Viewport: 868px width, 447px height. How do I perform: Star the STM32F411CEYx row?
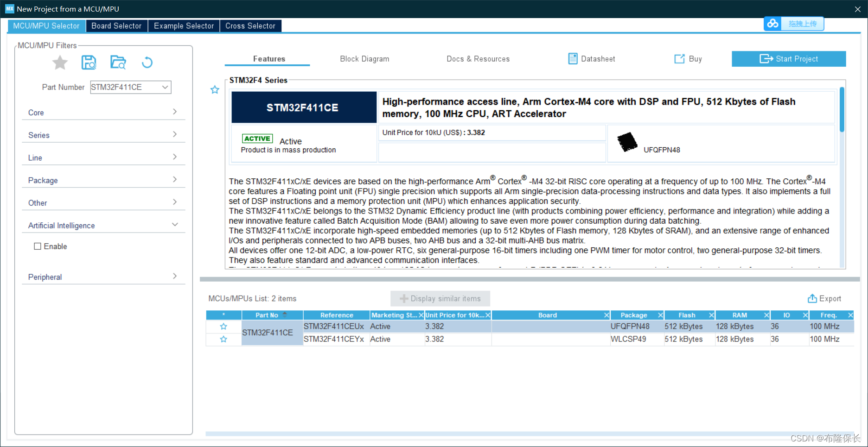tap(223, 340)
